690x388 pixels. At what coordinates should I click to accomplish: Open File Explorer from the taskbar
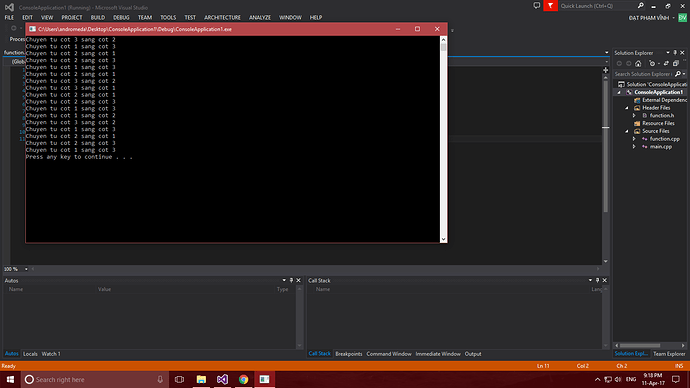[x=201, y=379]
